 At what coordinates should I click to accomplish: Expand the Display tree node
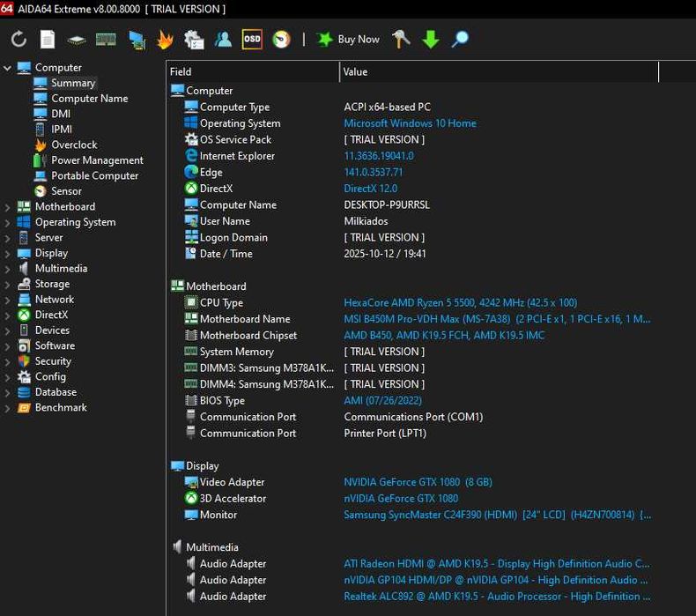tap(7, 254)
